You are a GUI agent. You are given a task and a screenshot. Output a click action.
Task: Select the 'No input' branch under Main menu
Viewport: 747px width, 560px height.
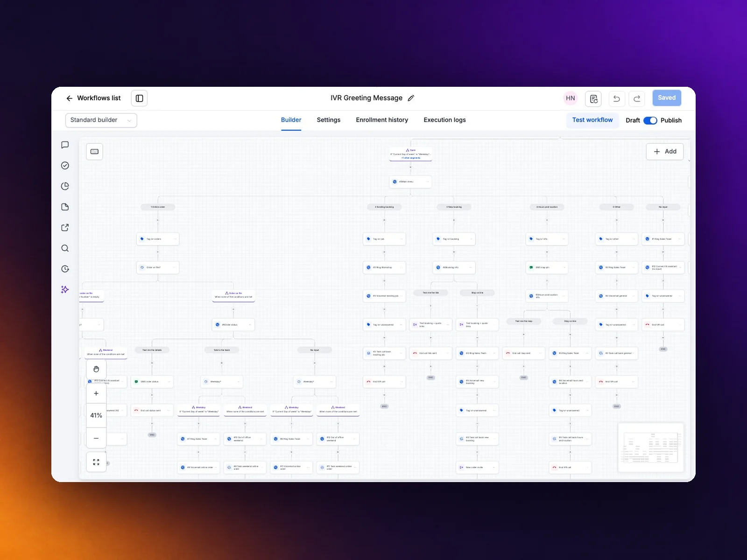(x=663, y=207)
